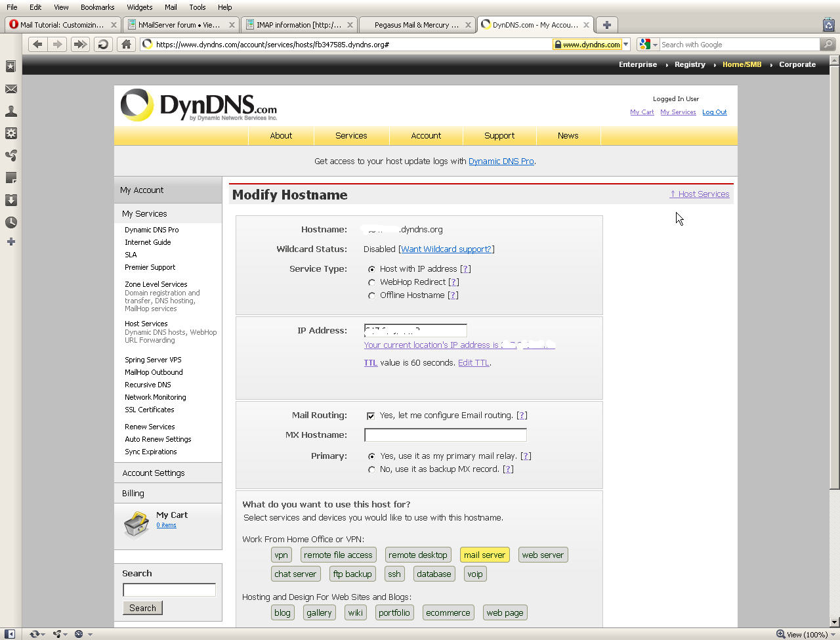The height and width of the screenshot is (640, 840).
Task: Close the hMailServer forum tab
Action: (x=232, y=25)
